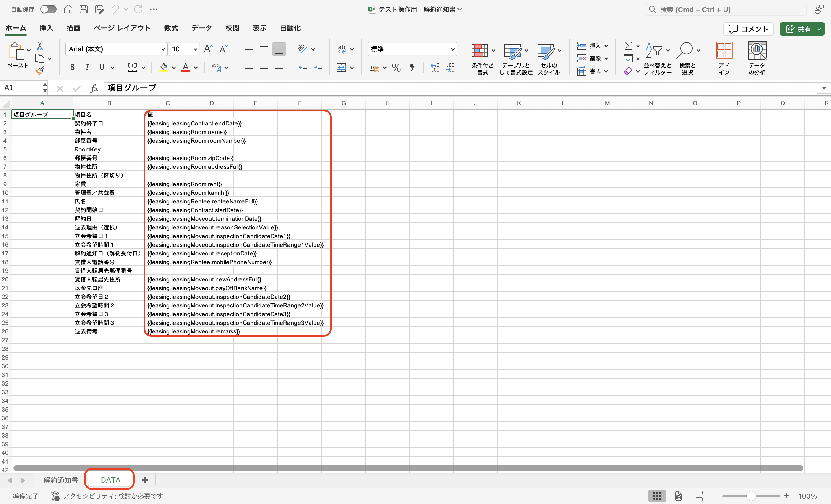
Task: Open the more options ellipsis in title bar
Action: [154, 10]
